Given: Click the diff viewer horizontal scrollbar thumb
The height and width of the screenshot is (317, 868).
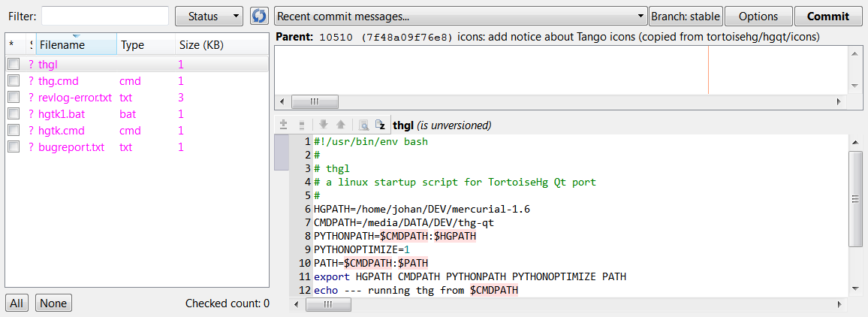Looking at the screenshot, I should [325, 304].
